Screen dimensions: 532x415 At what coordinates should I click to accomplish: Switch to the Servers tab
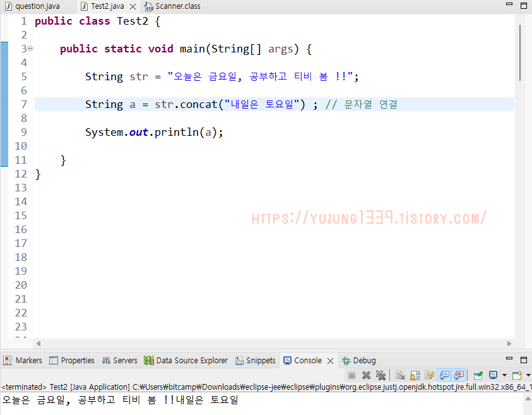coord(120,360)
